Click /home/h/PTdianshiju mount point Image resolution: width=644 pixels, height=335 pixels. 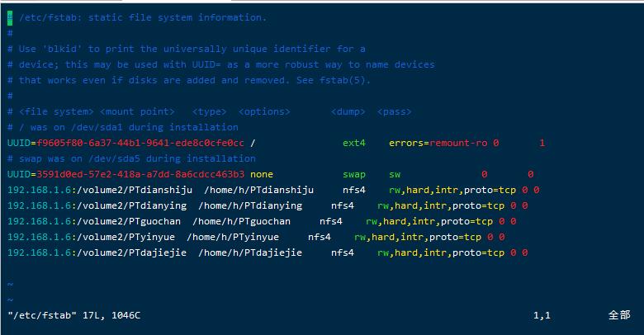click(x=258, y=190)
